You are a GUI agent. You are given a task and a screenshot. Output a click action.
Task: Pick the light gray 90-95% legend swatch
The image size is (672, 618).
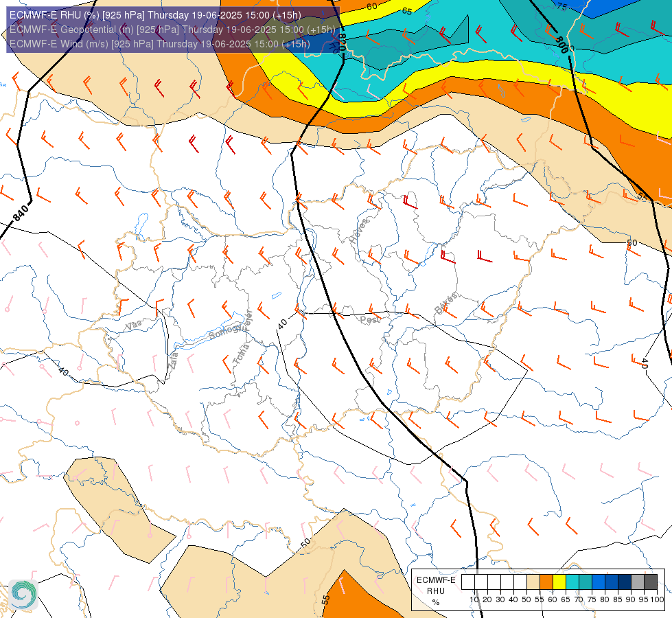pos(638,582)
